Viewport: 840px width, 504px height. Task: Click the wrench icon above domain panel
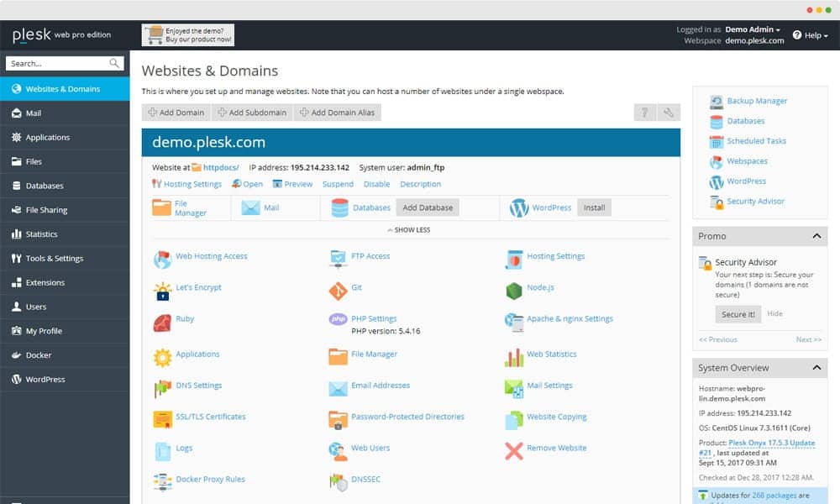(669, 113)
